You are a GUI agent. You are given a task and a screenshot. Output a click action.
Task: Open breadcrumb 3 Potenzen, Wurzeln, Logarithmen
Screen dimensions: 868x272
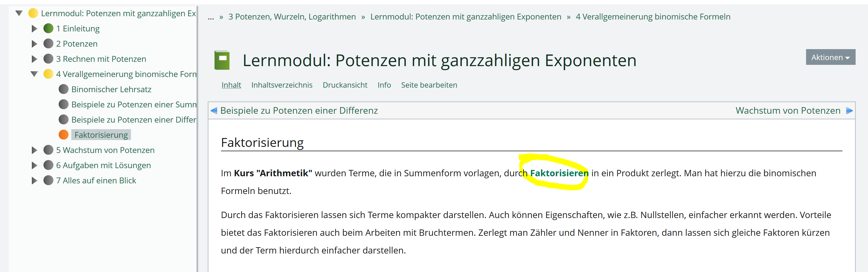click(x=292, y=16)
